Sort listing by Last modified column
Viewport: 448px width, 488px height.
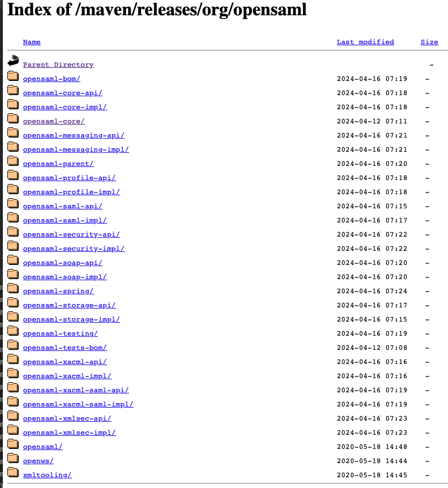tap(365, 42)
